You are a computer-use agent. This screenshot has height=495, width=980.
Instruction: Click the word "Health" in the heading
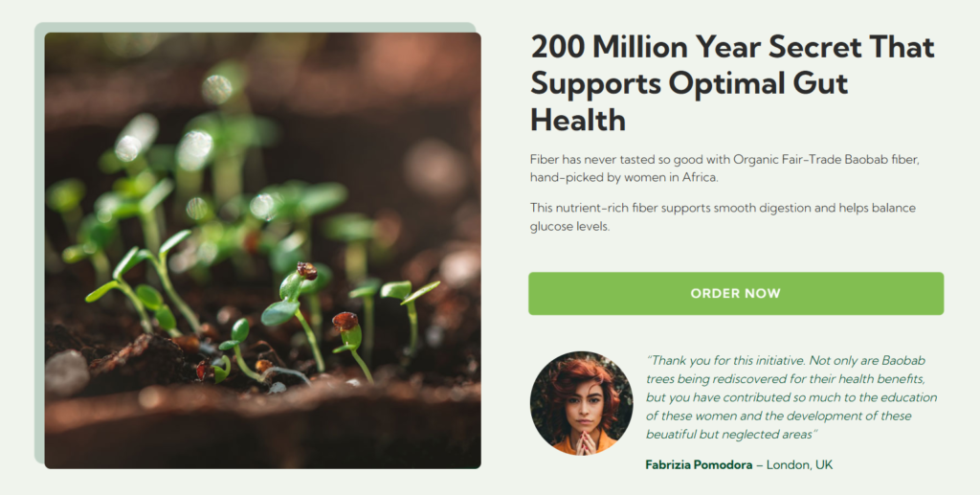point(578,120)
